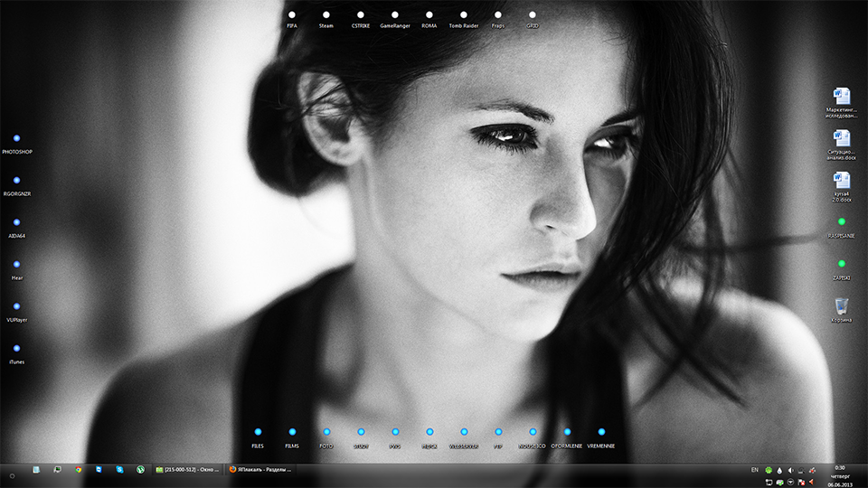
Task: Switch to the Firefox ЯПлакалъ taskbar window
Action: 260,470
